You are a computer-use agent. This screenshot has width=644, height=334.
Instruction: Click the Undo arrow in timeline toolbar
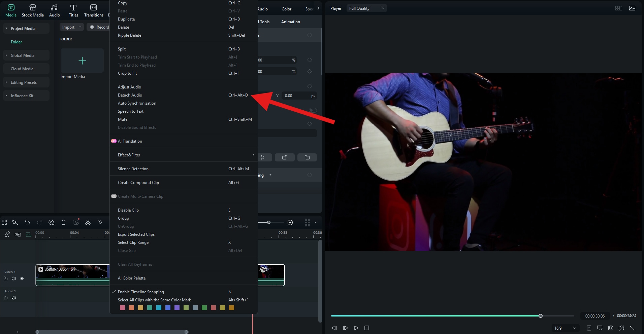point(27,222)
